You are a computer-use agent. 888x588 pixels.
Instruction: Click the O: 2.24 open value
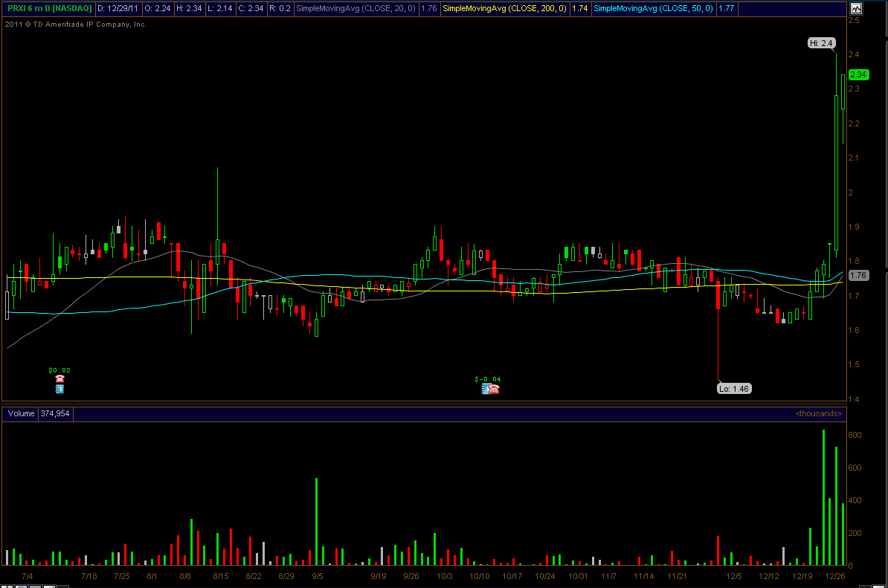tap(158, 8)
